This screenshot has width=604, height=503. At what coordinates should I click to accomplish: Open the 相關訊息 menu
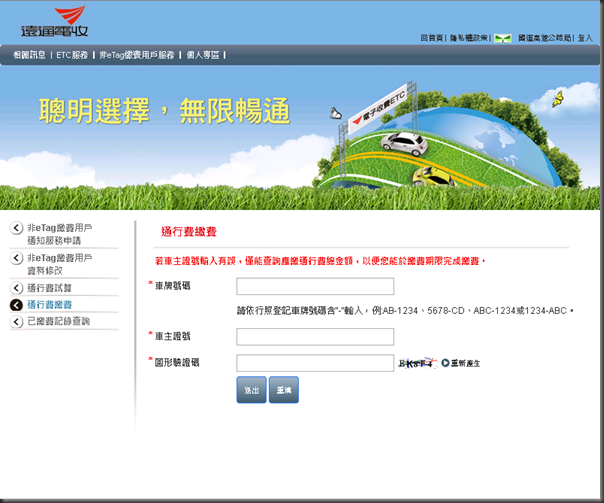(x=29, y=55)
